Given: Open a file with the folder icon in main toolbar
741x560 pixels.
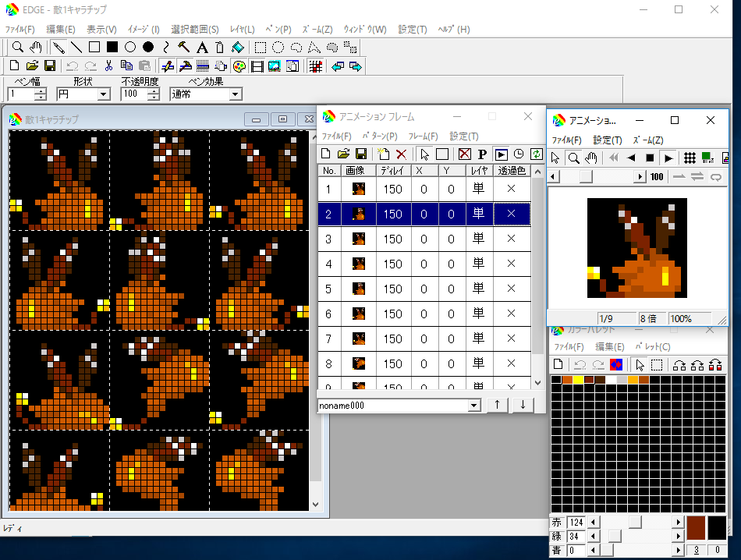Looking at the screenshot, I should tap(32, 66).
